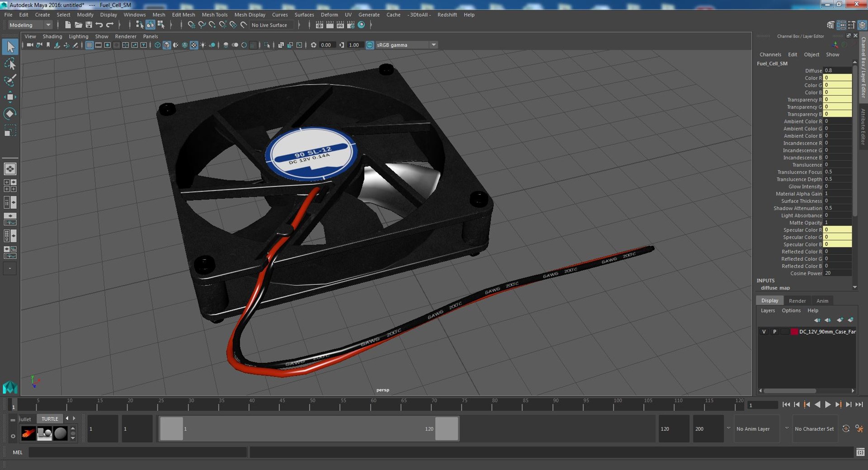Screen dimensions: 868x470
Task: Move selected layer down in list
Action: [x=827, y=320]
